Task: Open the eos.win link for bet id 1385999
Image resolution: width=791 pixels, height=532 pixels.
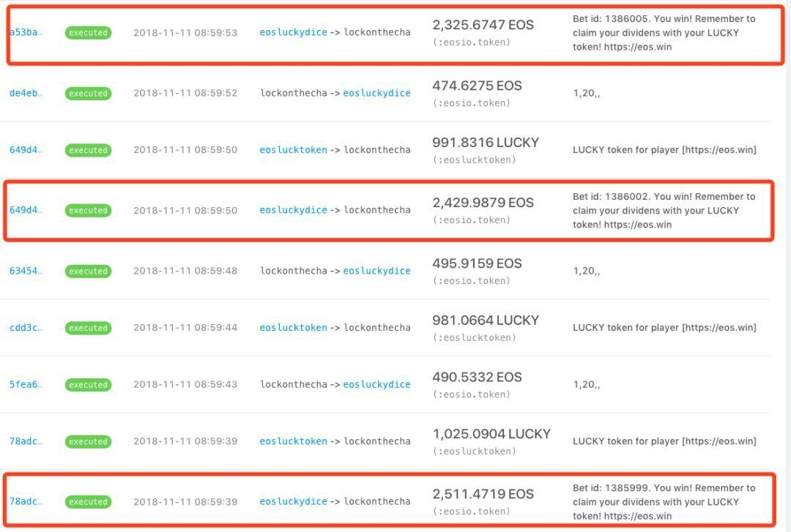Action: tap(656, 515)
